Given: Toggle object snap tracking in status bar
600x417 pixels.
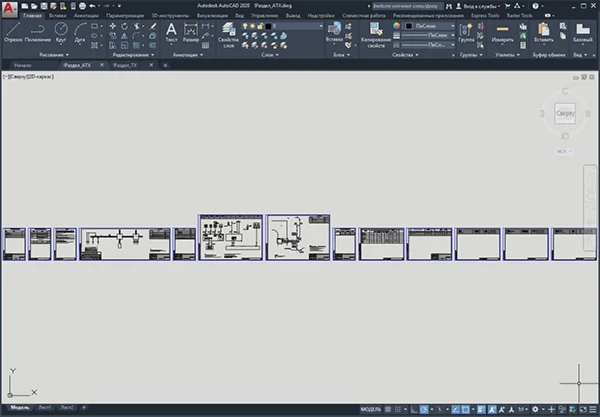Looking at the screenshot, I should [x=456, y=409].
